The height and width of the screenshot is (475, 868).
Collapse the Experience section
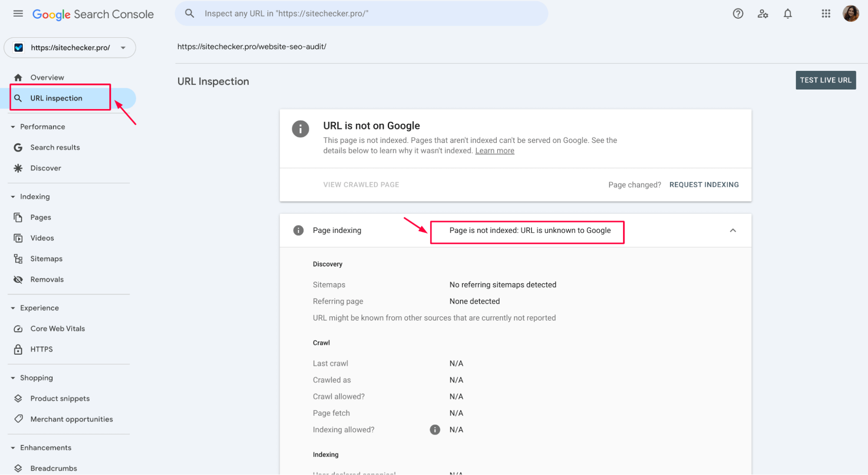tap(13, 308)
